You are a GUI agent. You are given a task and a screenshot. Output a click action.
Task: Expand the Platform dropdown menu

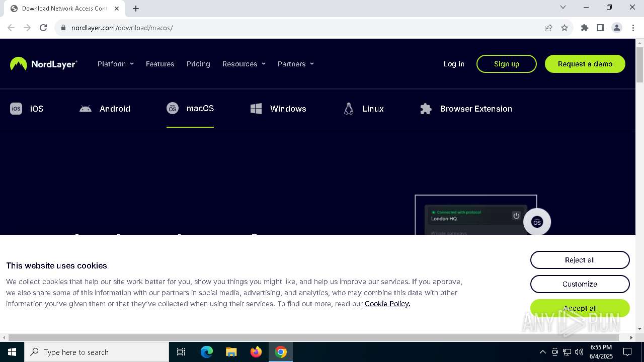point(116,64)
